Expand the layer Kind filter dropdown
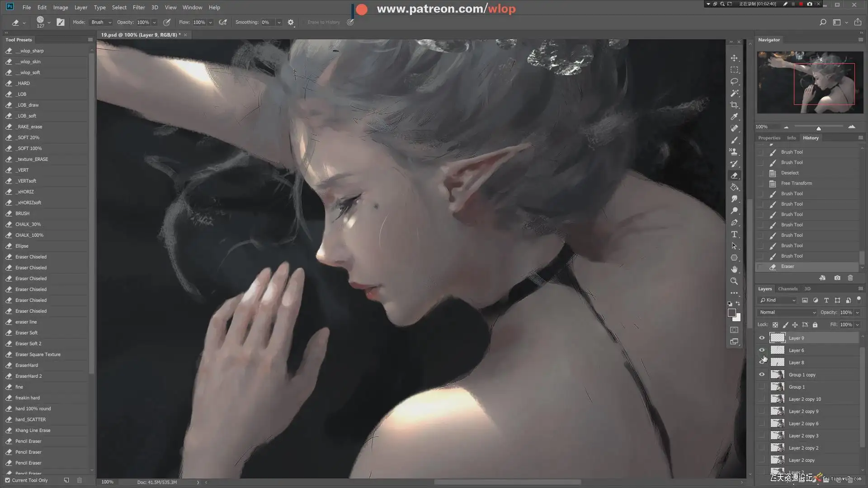 tap(778, 300)
